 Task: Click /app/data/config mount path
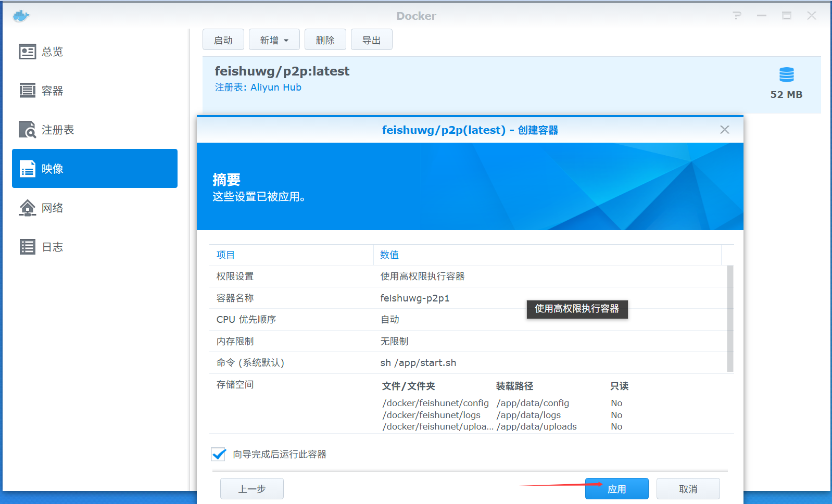(x=533, y=403)
